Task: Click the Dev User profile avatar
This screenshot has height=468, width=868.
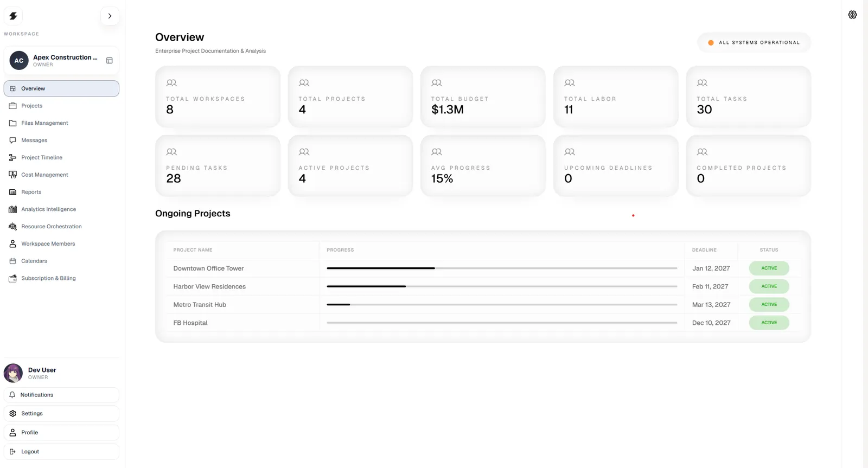Action: (13, 373)
